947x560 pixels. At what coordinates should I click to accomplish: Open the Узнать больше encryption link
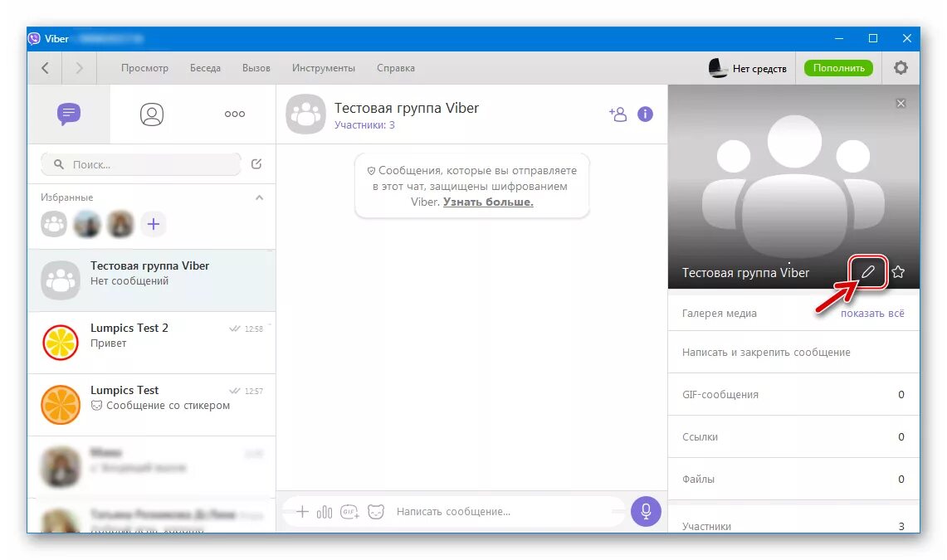(x=488, y=202)
